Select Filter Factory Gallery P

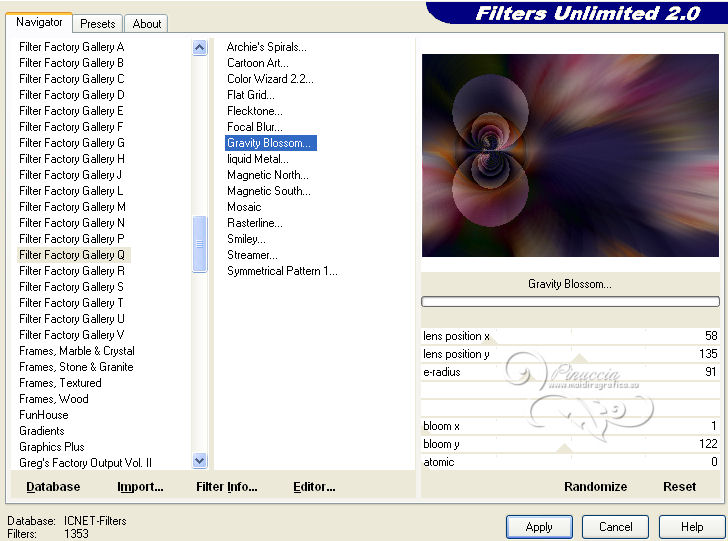[x=72, y=239]
